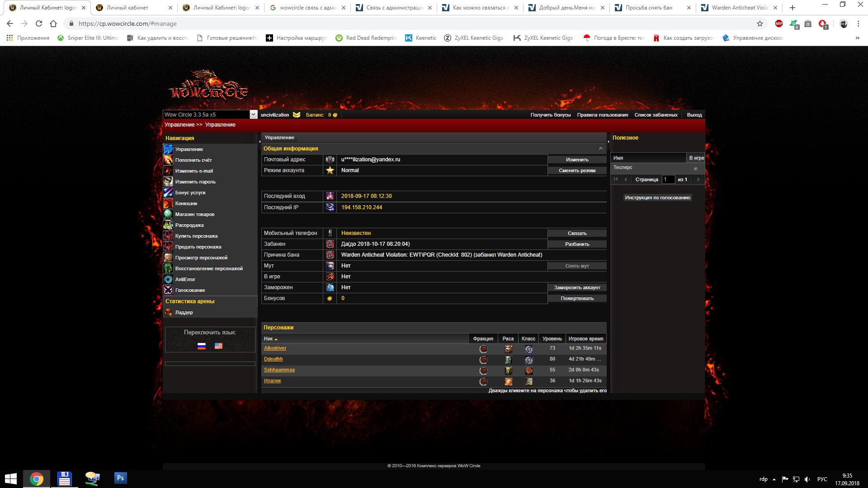
Task: Click the Заморозить аккаунт toggle button
Action: [577, 287]
